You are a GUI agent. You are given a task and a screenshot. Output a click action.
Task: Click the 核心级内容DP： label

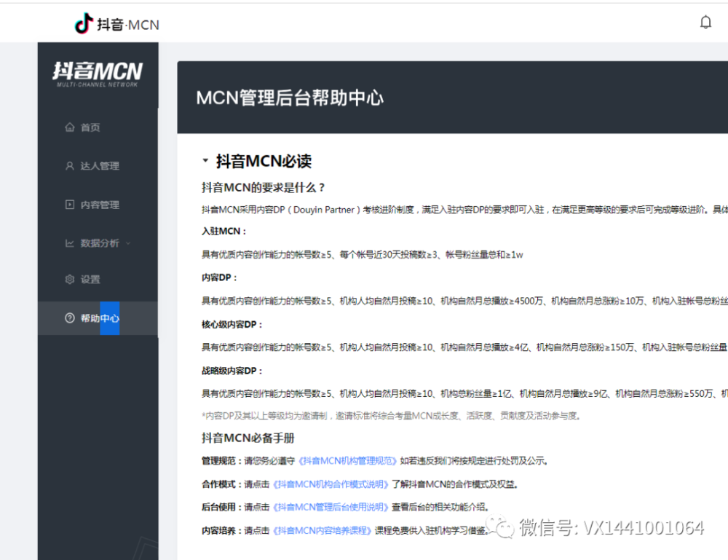pos(232,325)
